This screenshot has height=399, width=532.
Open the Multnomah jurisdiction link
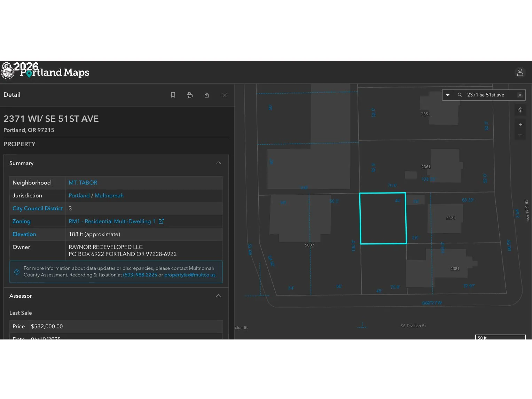(109, 196)
